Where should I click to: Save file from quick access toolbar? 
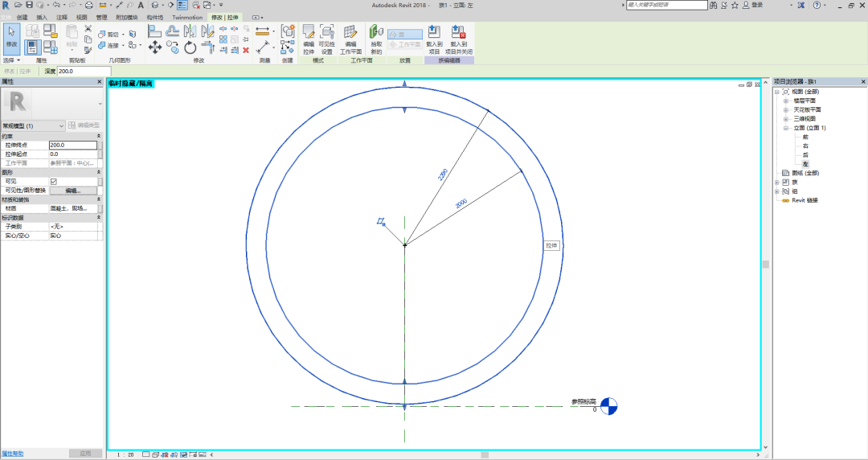[30, 5]
